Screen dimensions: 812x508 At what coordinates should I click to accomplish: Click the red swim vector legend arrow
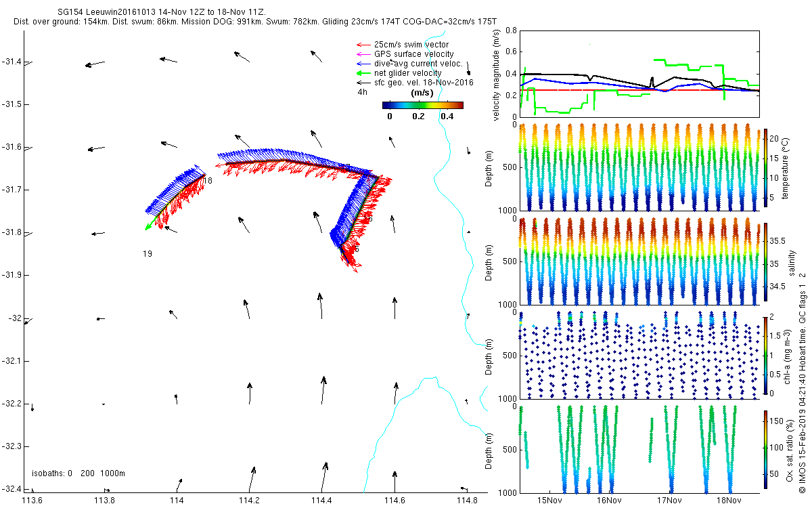click(x=362, y=45)
